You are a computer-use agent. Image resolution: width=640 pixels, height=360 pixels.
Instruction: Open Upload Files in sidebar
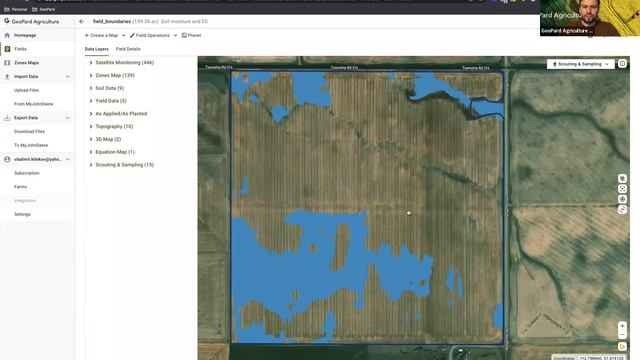click(27, 90)
